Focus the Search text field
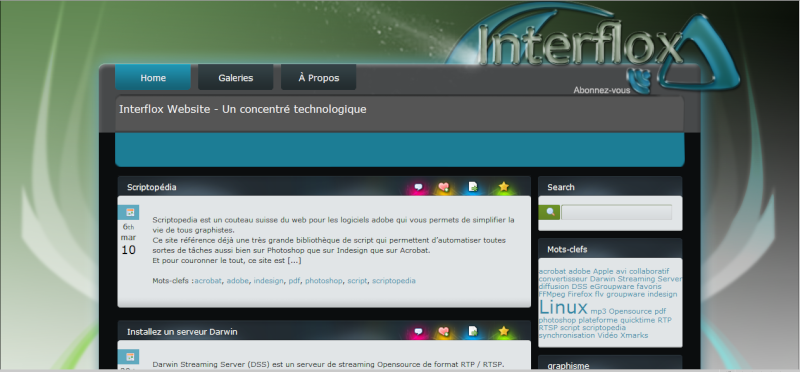 pyautogui.click(x=616, y=212)
